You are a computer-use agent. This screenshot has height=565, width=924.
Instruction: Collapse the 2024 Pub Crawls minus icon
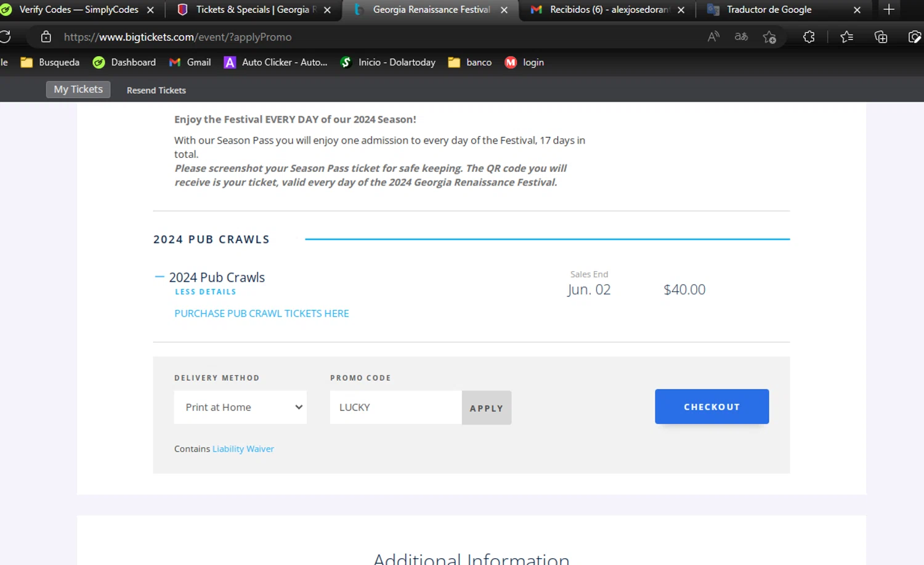[x=160, y=277]
